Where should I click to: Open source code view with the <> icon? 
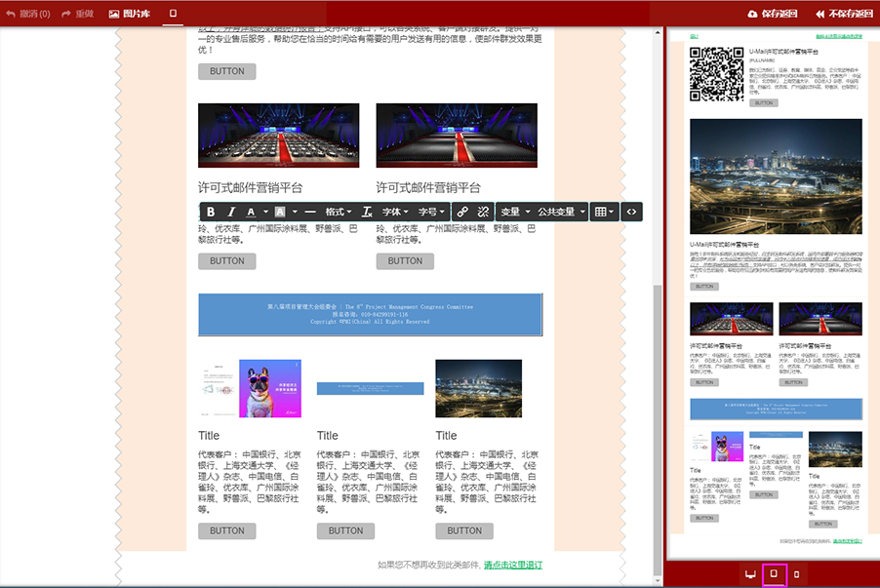(x=631, y=212)
